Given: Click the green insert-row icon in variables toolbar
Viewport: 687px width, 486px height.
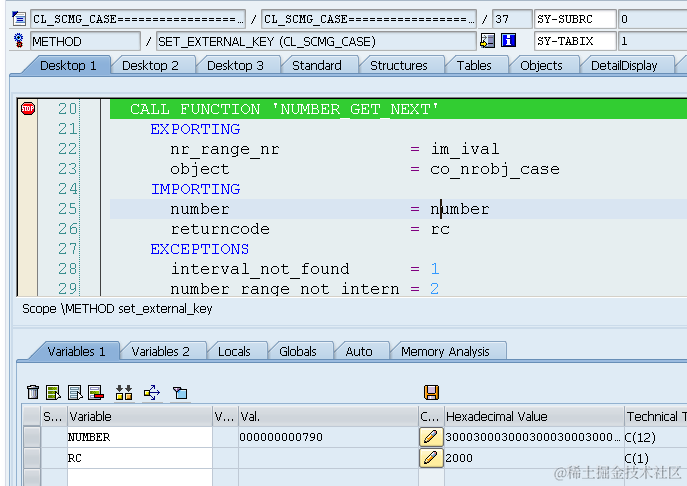Looking at the screenshot, I should pyautogui.click(x=53, y=392).
